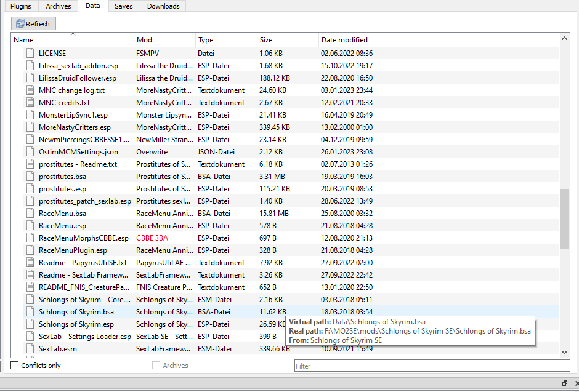Click the red CBBE 3BA mod name
This screenshot has width=579, height=392.
click(x=152, y=238)
